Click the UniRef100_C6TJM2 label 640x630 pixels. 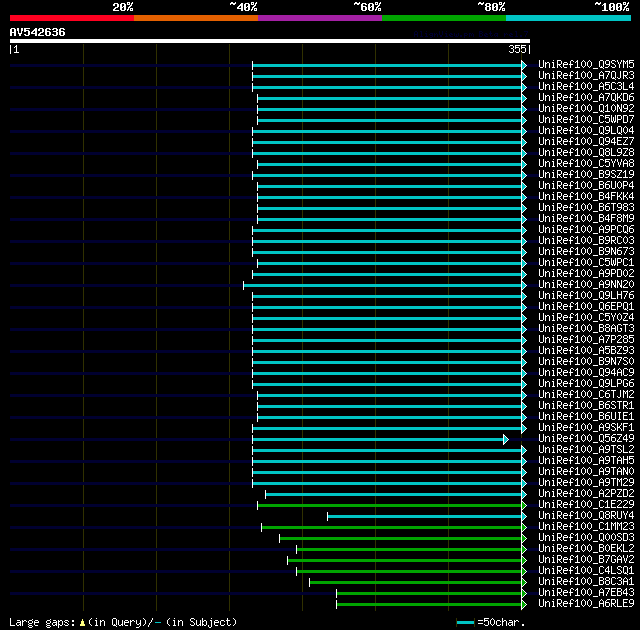(586, 395)
